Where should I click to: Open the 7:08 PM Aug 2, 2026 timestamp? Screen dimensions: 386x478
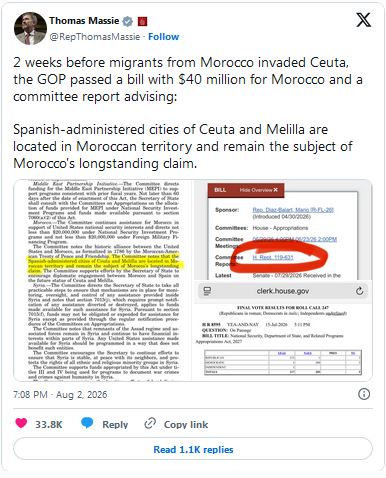tap(60, 395)
